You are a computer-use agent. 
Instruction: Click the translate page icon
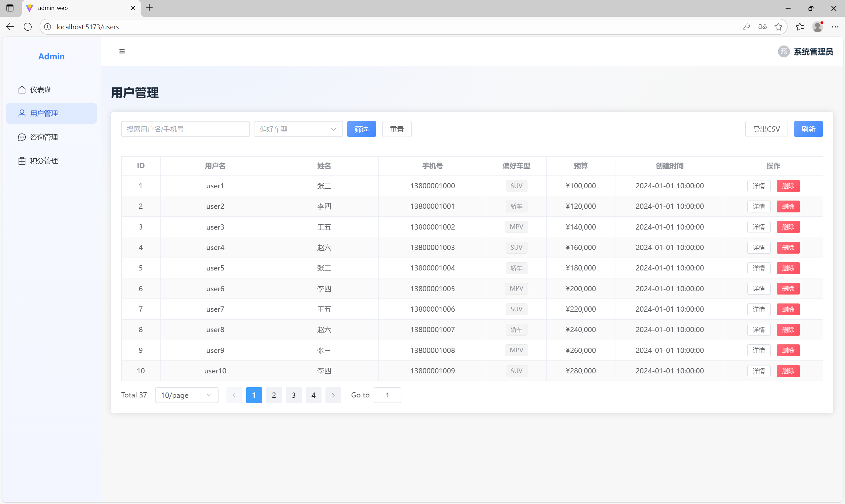pyautogui.click(x=762, y=27)
